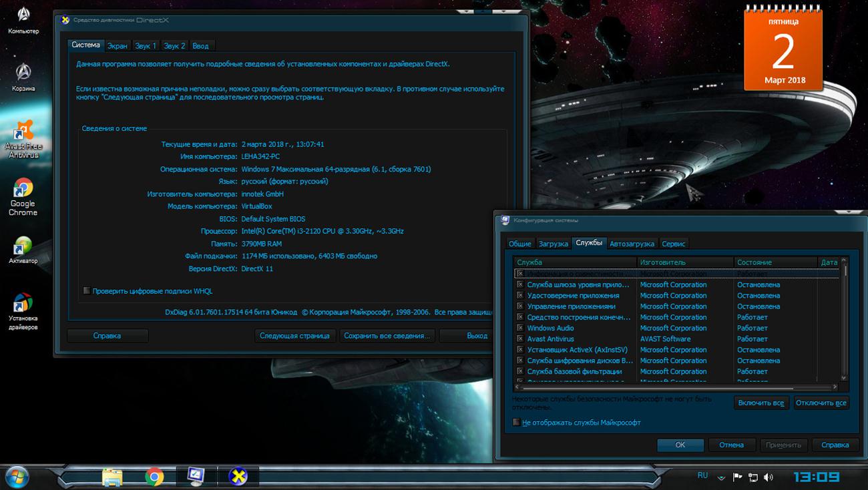Open the Звук 2 tab
Viewport: 868px width, 490px height.
175,46
